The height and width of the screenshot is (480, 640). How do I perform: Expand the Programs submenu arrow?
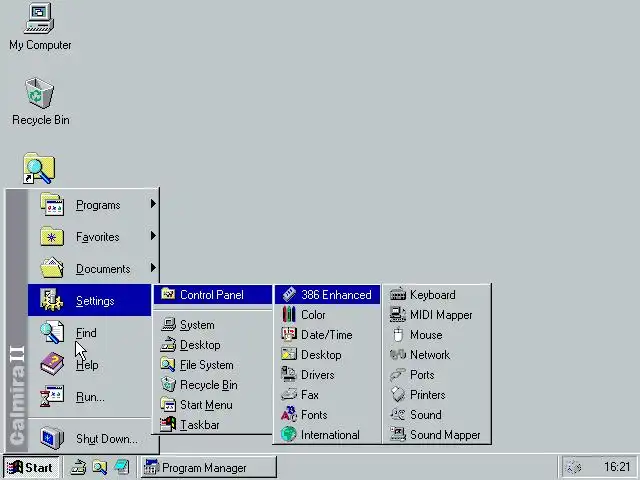pyautogui.click(x=153, y=204)
